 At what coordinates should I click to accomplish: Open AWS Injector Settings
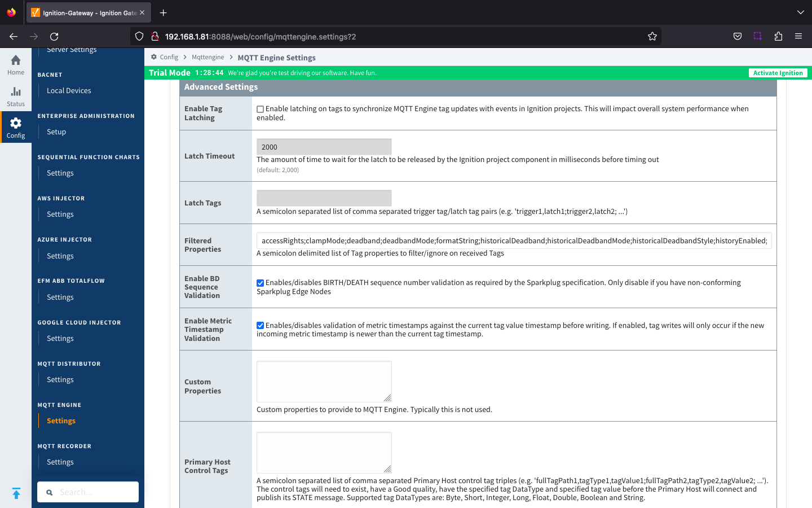[60, 214]
